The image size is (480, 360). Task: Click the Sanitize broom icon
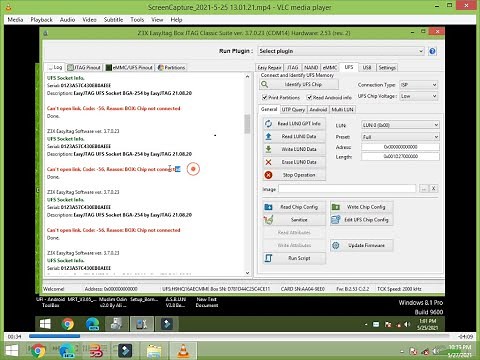point(268,220)
